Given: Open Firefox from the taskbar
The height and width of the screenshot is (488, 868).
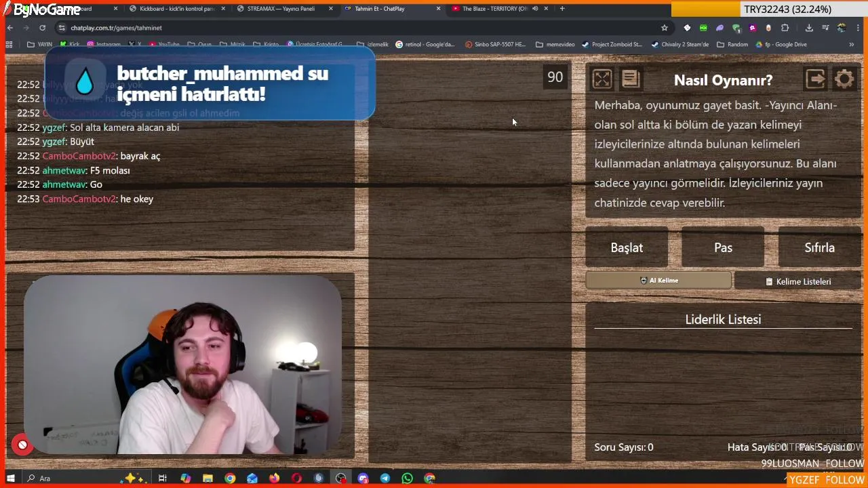Looking at the screenshot, I should point(274,479).
